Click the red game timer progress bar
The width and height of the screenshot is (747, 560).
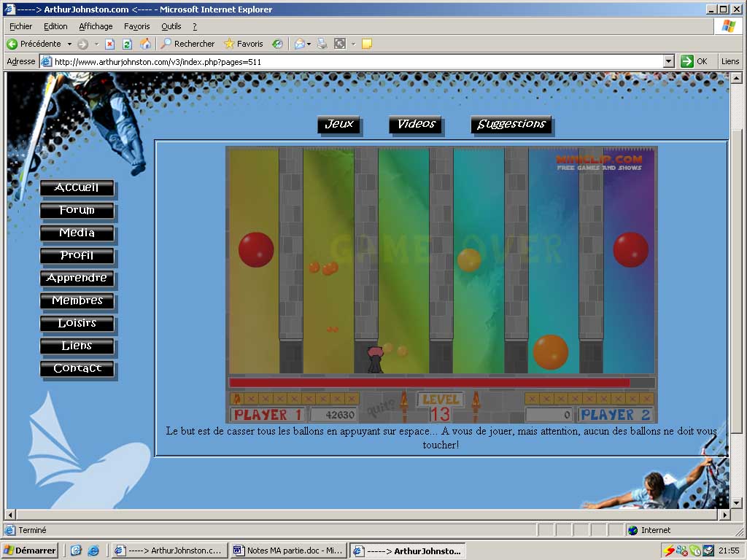429,383
